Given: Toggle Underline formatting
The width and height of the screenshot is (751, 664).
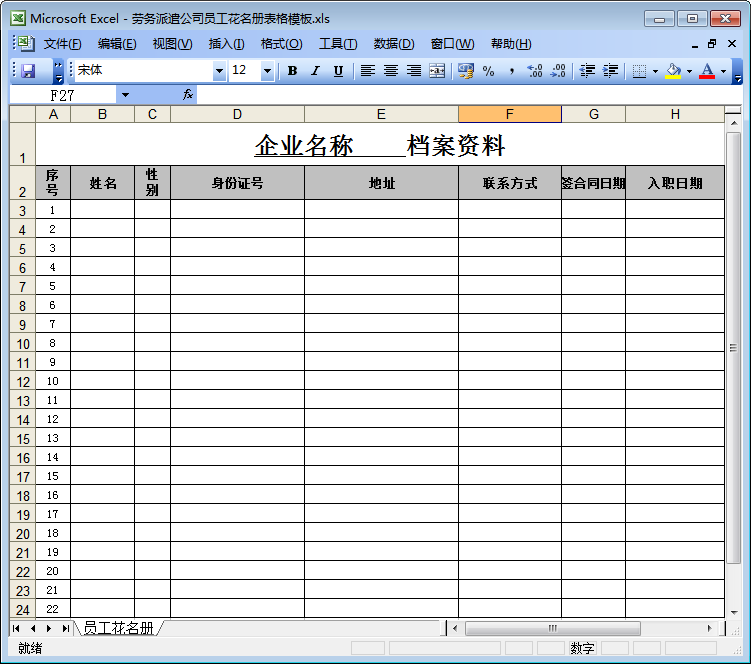Looking at the screenshot, I should tap(338, 71).
